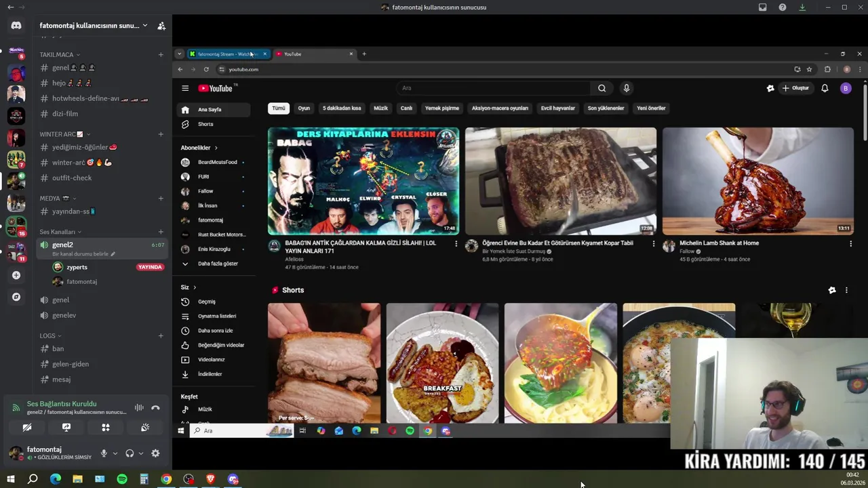Viewport: 868px width, 488px height.
Task: Join the genelev voice channel
Action: pos(102,315)
